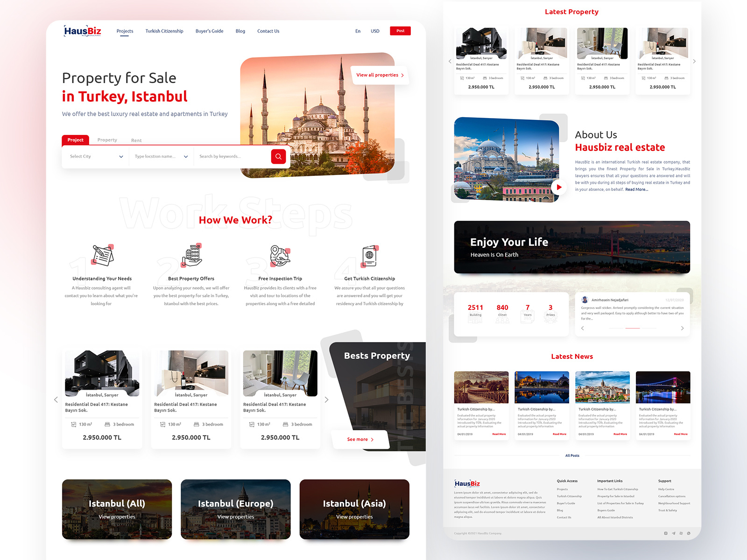The height and width of the screenshot is (560, 747).
Task: Open the news thumbnail with purple-lit bridge
Action: pyautogui.click(x=663, y=387)
